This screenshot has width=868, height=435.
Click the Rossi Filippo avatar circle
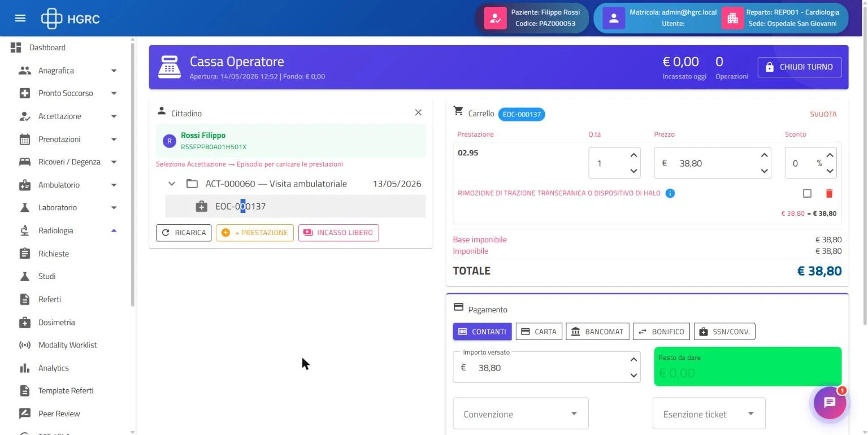[170, 141]
